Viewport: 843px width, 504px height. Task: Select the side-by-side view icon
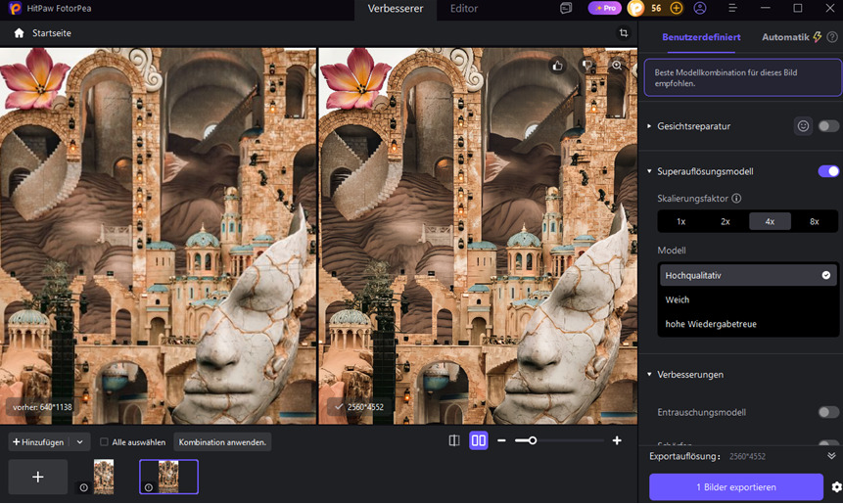tap(479, 440)
